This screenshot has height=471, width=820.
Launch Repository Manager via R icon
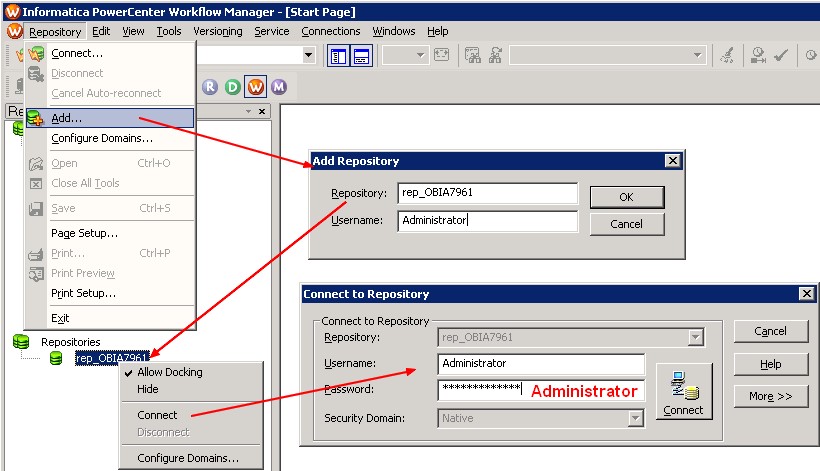tap(210, 87)
